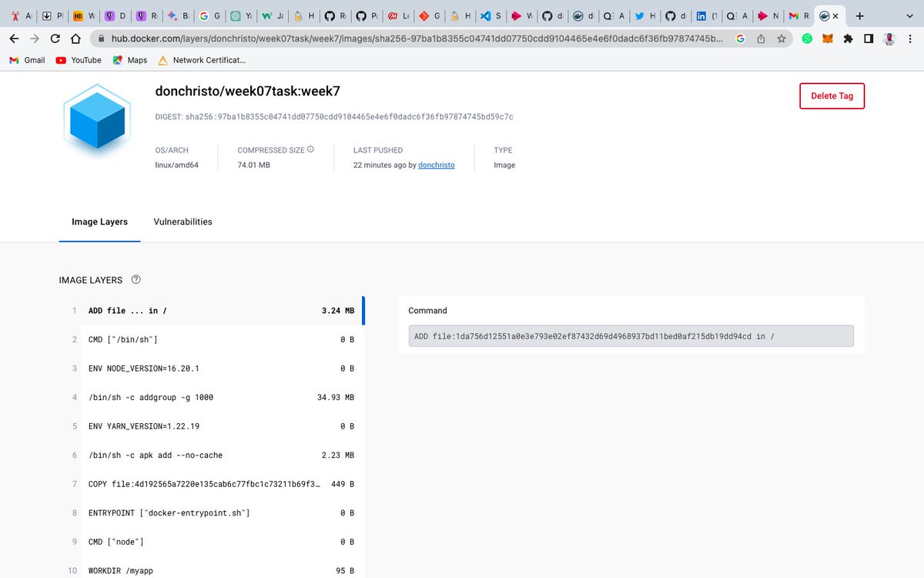Click the 34.93 MB layer size
Screen dimensions: 924x578
click(x=335, y=398)
